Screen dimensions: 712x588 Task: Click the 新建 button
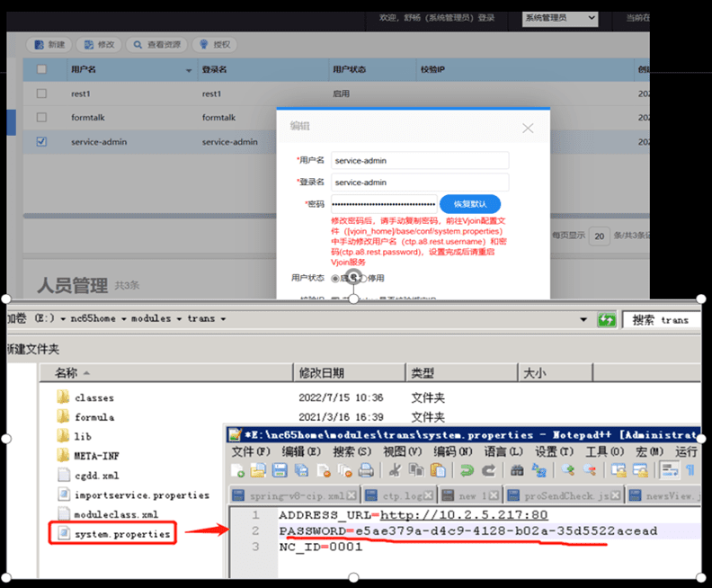click(x=49, y=44)
